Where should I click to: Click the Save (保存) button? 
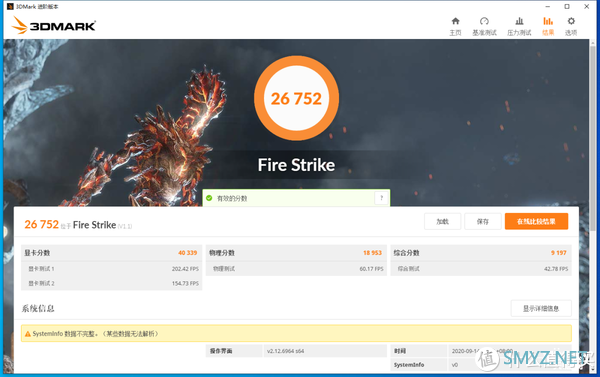(483, 221)
